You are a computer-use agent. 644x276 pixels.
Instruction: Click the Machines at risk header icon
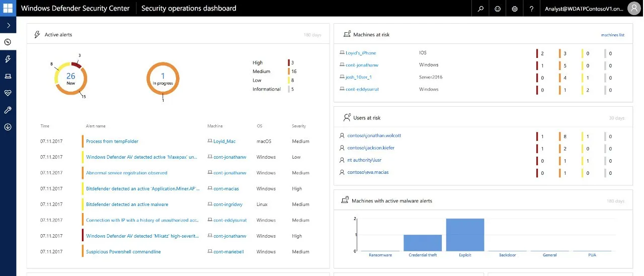tap(347, 34)
